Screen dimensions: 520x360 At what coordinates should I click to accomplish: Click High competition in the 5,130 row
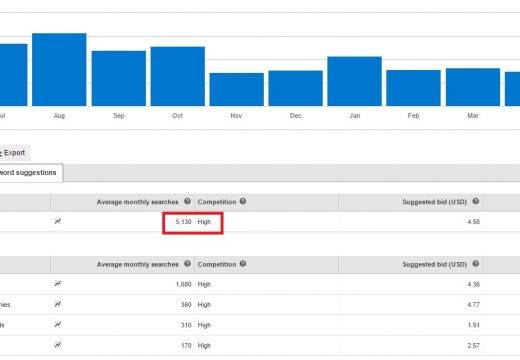(204, 222)
